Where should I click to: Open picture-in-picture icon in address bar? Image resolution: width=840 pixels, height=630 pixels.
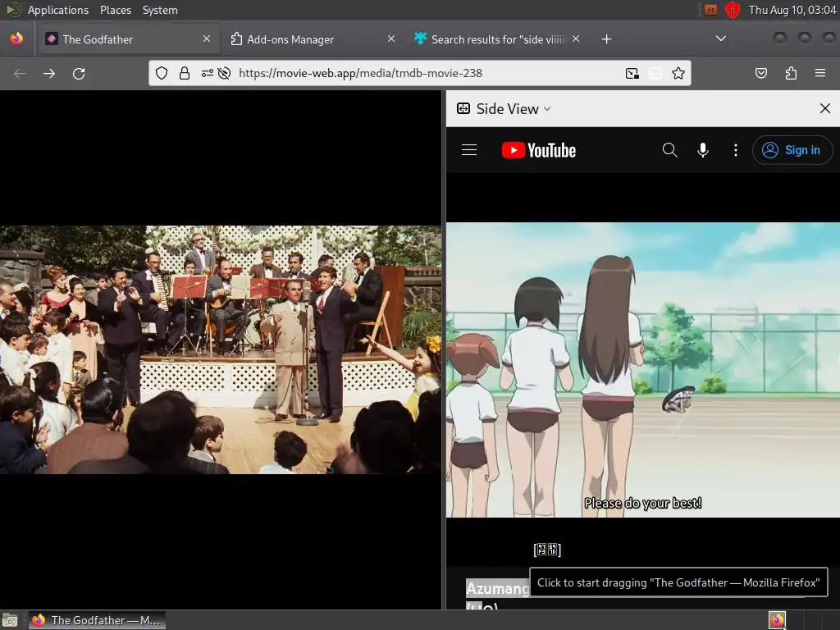point(632,73)
